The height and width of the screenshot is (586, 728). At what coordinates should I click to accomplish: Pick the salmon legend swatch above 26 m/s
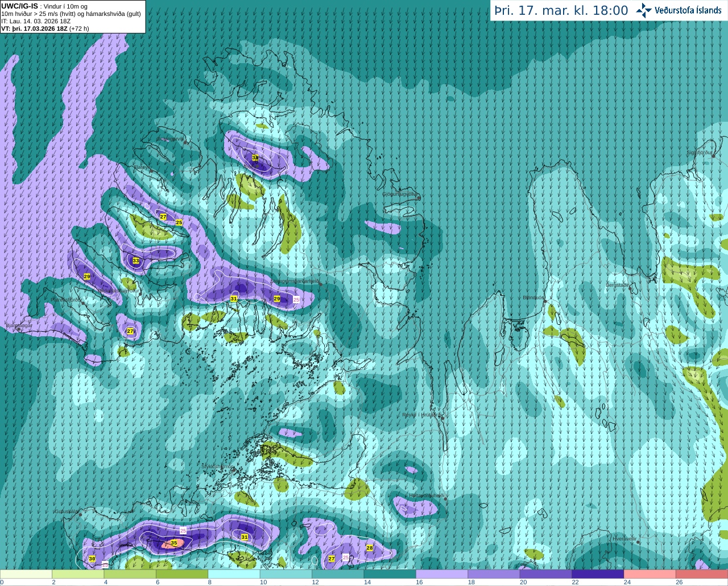pos(702,575)
